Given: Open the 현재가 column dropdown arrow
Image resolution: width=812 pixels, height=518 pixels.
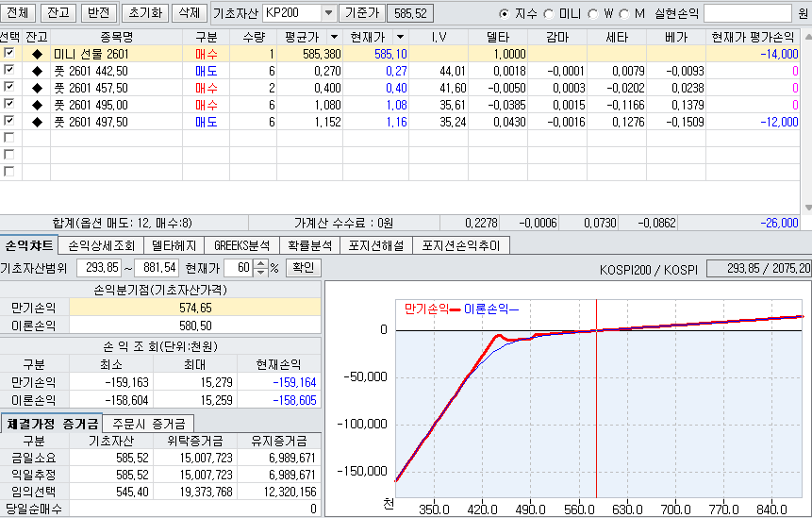Looking at the screenshot, I should [x=400, y=37].
